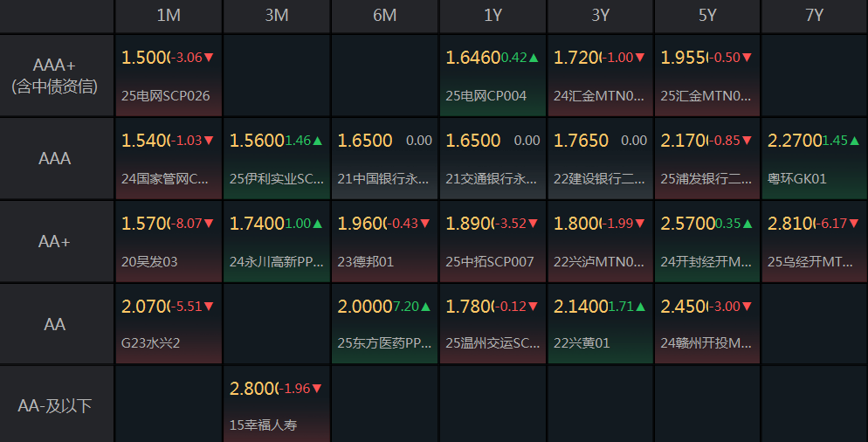Click the red down arrow in G23水兴2 cell
This screenshot has height=442, width=868.
pyautogui.click(x=209, y=307)
